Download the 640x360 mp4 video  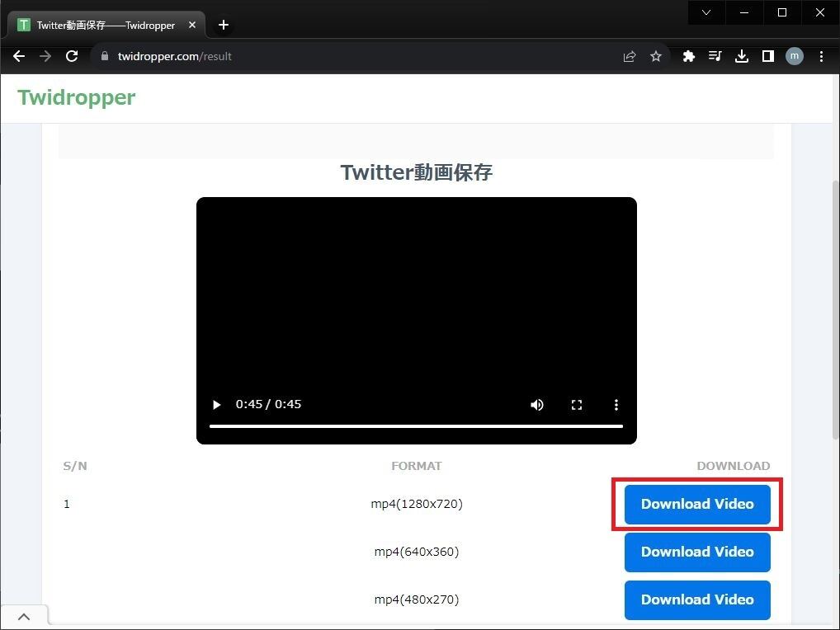(697, 552)
